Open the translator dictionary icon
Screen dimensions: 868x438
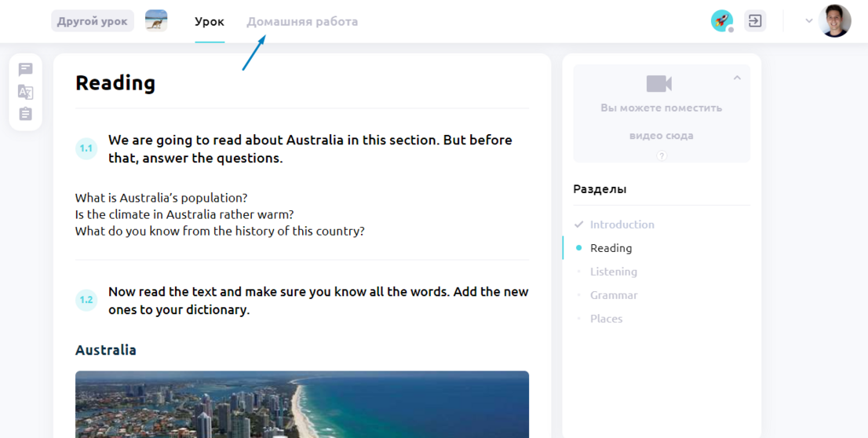coord(25,92)
